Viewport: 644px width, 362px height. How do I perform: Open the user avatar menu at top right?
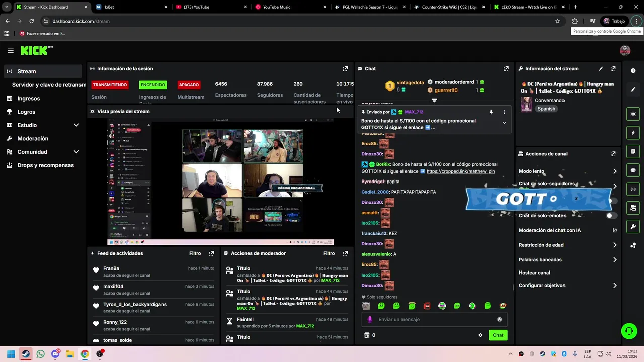coord(625,50)
